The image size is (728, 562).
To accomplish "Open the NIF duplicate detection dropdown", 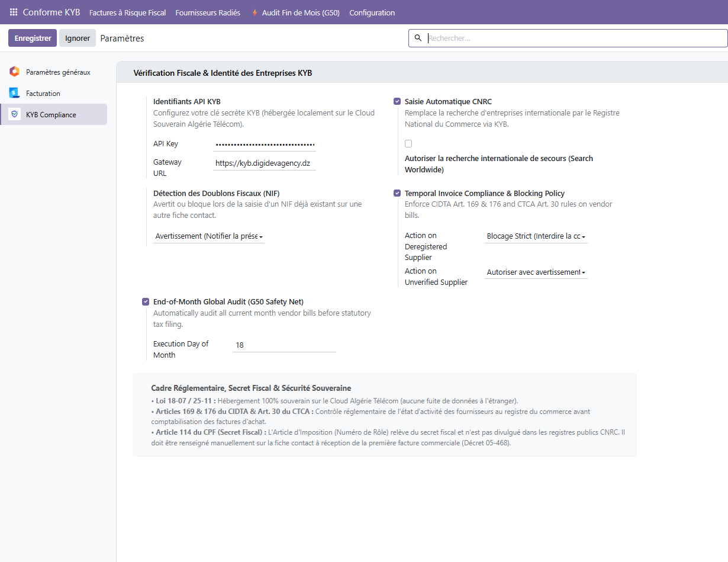I will tap(209, 236).
